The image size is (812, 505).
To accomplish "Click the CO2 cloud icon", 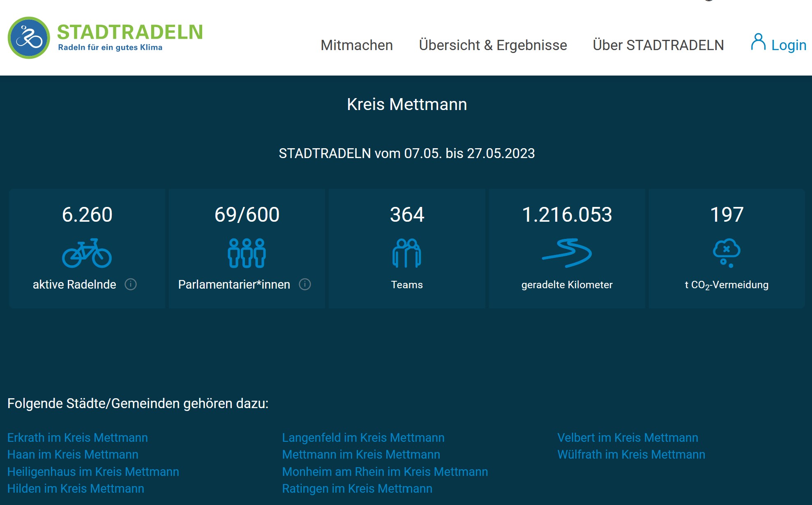I will point(727,252).
